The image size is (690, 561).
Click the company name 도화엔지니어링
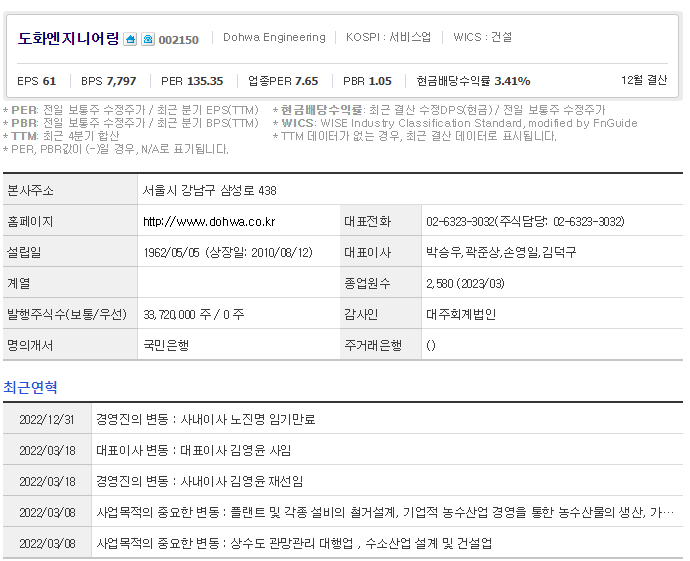point(68,38)
